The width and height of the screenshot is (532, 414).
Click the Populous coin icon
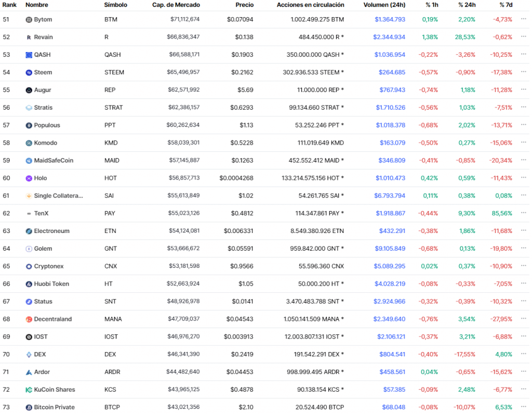click(29, 126)
